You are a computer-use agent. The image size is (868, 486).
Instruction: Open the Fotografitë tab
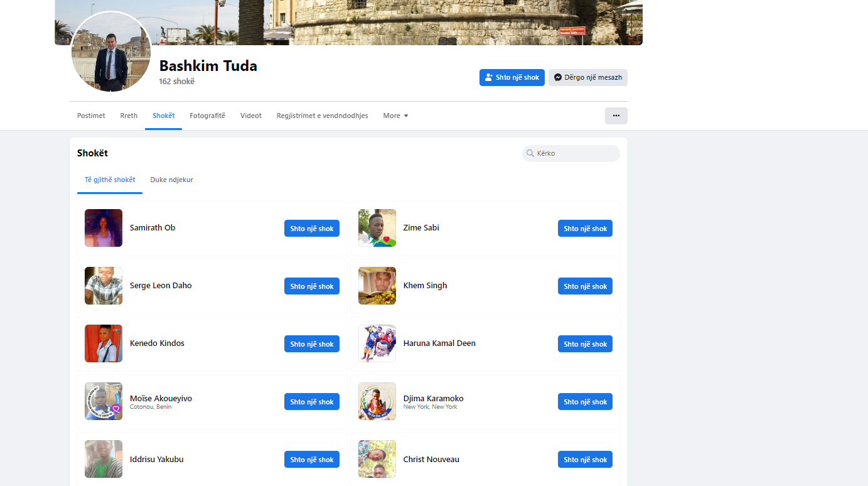pyautogui.click(x=207, y=116)
